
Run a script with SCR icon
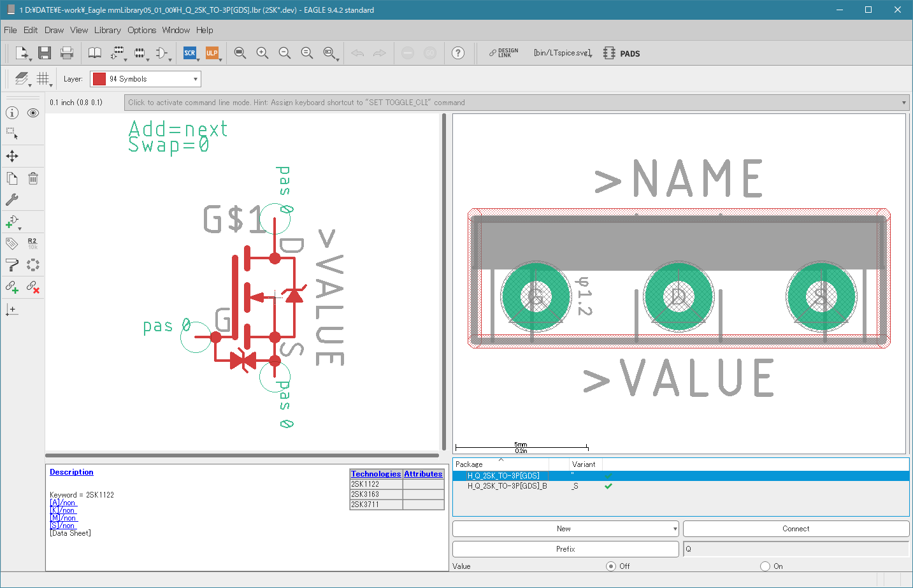pyautogui.click(x=190, y=53)
